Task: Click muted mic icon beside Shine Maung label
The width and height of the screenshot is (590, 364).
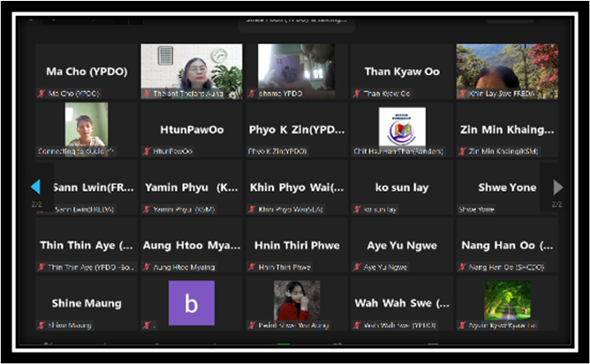Action: click(x=42, y=325)
